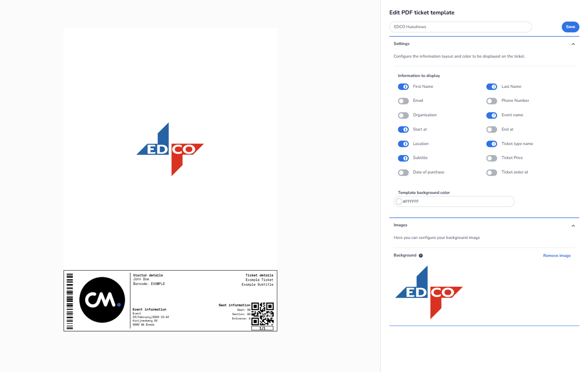Collapse the Images section chevron
Image resolution: width=588 pixels, height=372 pixels.
coord(573,225)
